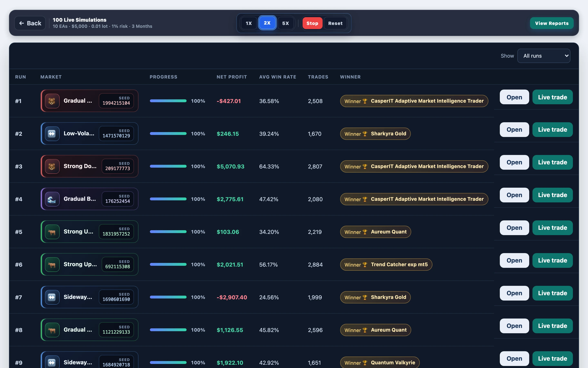Click the TRADES column header
The height and width of the screenshot is (368, 588).
tap(318, 77)
